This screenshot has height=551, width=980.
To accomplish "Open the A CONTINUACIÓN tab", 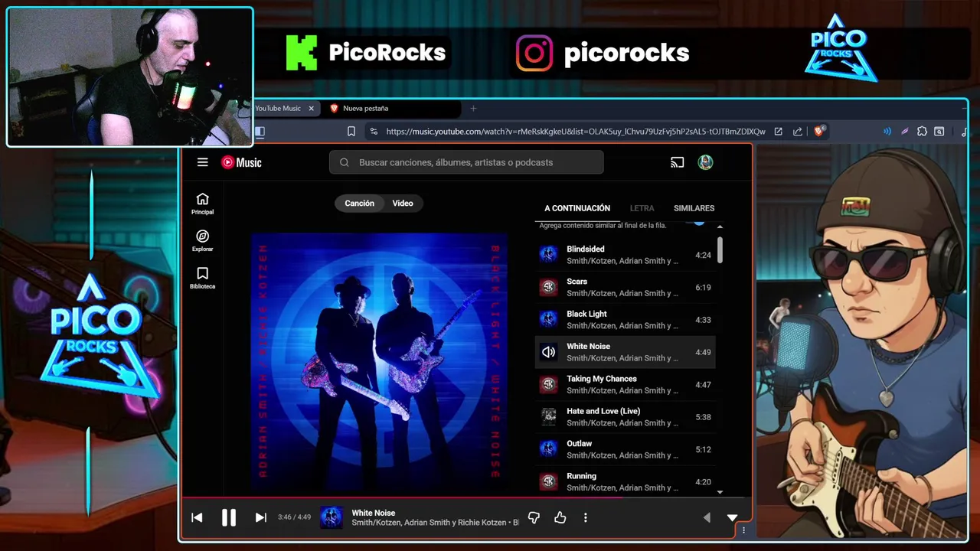I will (x=577, y=208).
